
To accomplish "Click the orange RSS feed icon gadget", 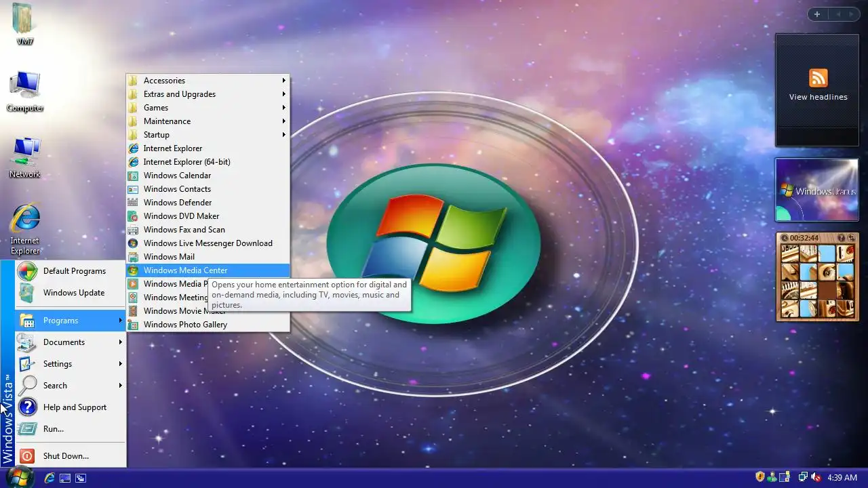I will click(x=818, y=77).
